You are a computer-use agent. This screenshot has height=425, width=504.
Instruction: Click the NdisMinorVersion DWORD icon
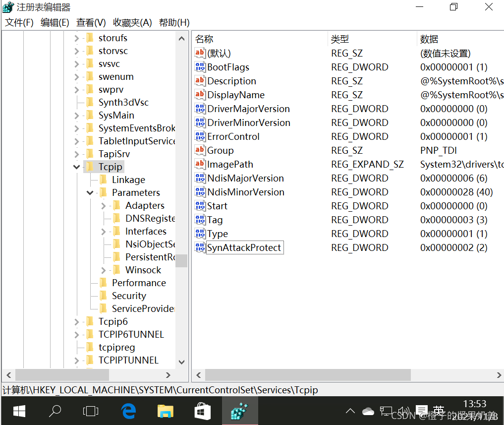point(200,192)
